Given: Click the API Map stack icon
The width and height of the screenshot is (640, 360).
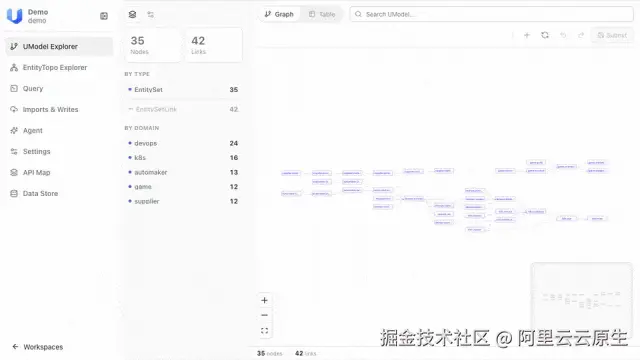Looking at the screenshot, I should pos(14,173).
